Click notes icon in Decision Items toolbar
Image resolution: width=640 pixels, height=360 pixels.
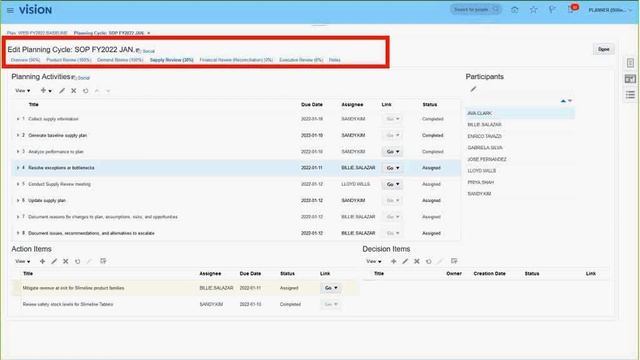(454, 261)
